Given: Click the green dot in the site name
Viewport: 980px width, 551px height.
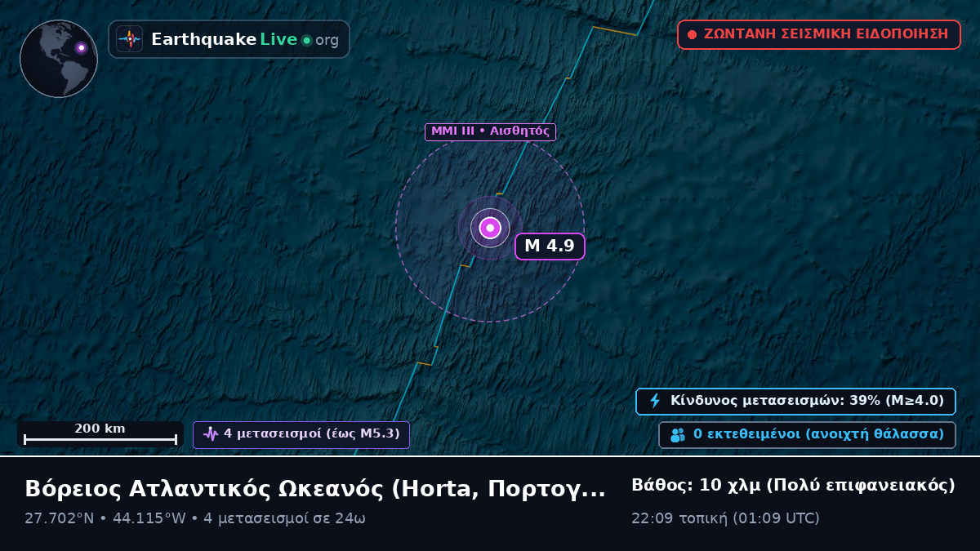Looking at the screenshot, I should pos(306,40).
